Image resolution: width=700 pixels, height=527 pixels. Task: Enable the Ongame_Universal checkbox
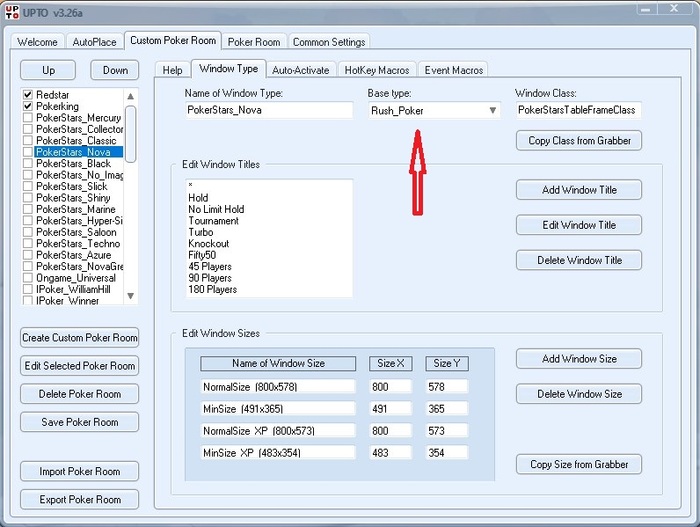point(28,278)
